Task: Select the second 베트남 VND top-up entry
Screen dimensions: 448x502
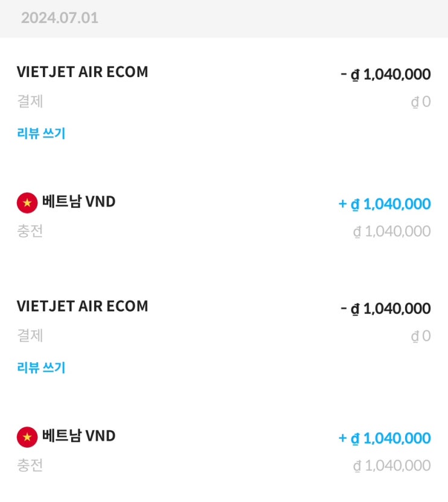Action: tap(78, 436)
